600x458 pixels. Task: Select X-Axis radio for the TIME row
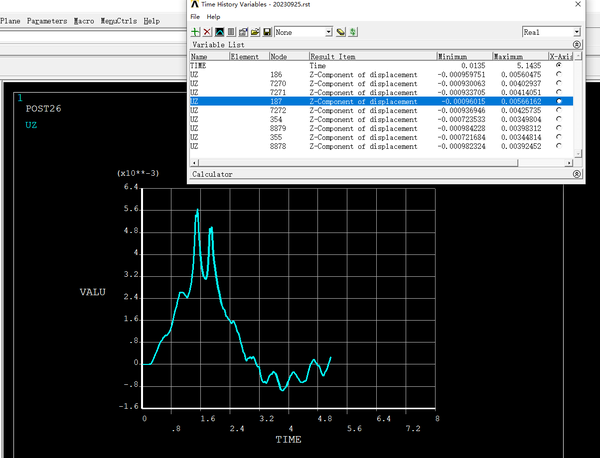coord(557,65)
